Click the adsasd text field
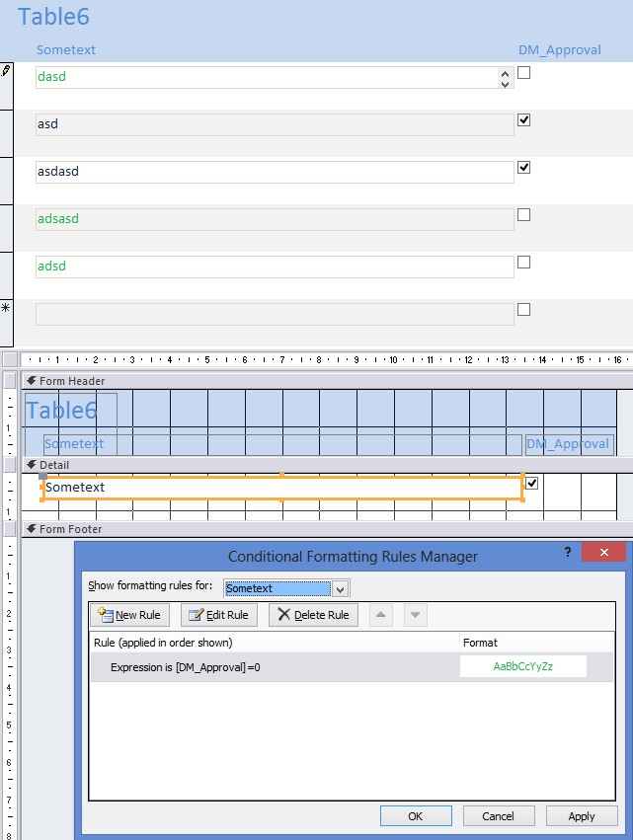 275,219
